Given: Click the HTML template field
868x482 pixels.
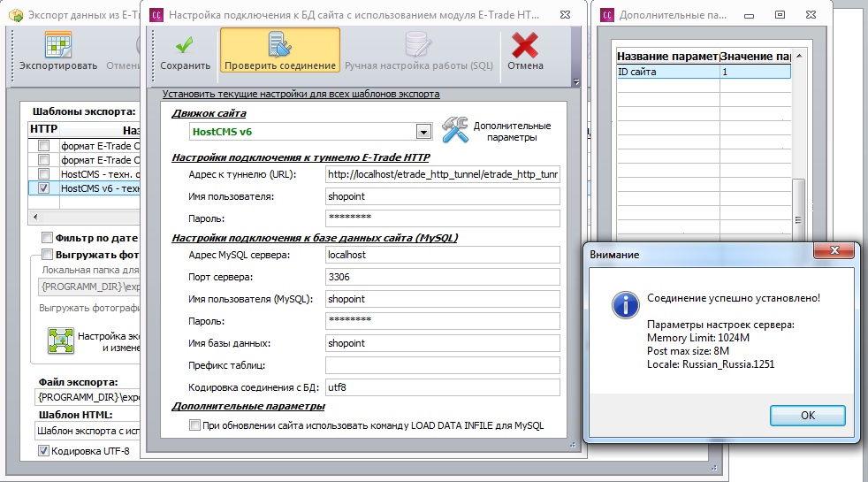Looking at the screenshot, I should [88, 431].
